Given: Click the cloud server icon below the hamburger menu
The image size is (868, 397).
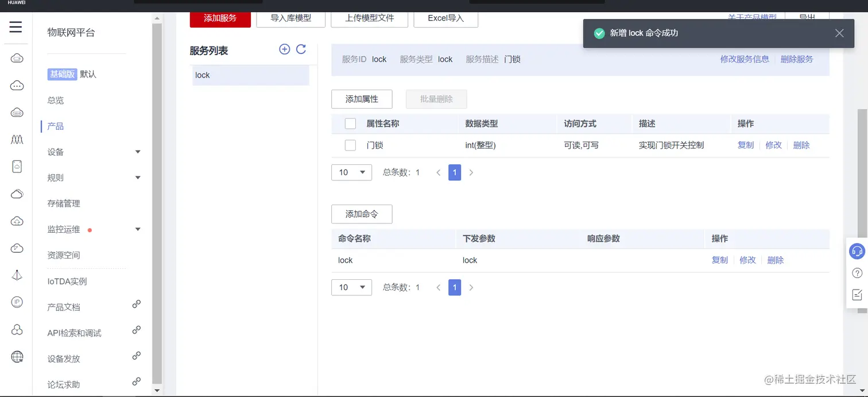Looking at the screenshot, I should pos(17,58).
